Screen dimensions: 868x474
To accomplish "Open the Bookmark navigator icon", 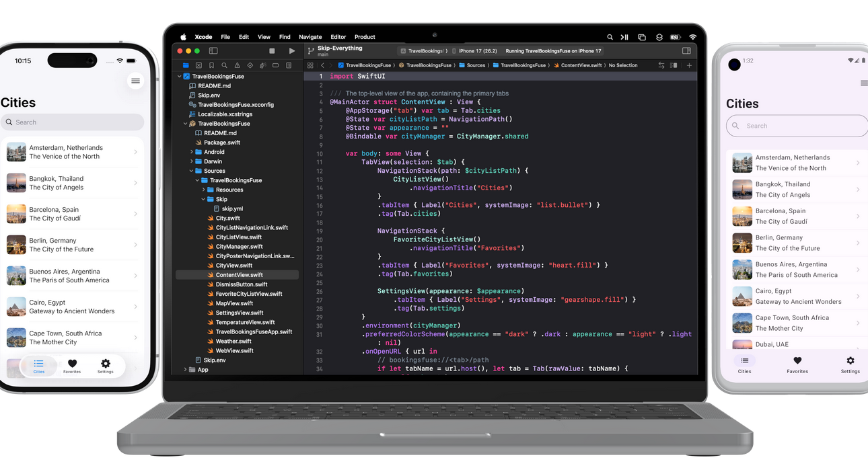I will [x=211, y=66].
